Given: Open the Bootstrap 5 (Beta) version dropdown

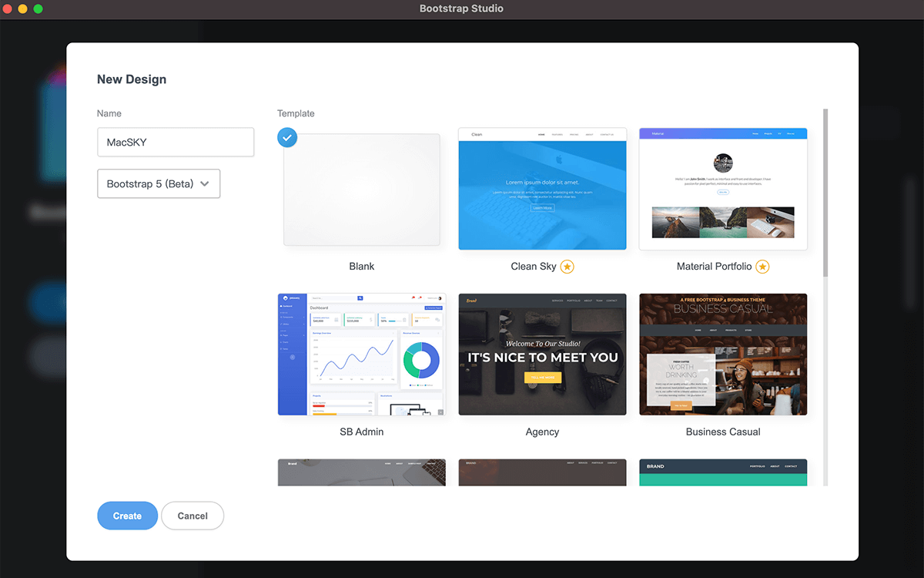Looking at the screenshot, I should click(159, 183).
